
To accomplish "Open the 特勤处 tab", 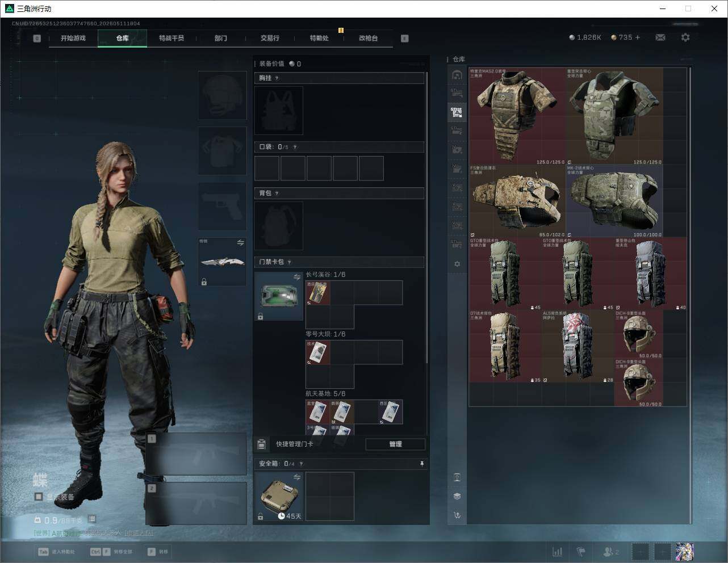I will (x=319, y=38).
